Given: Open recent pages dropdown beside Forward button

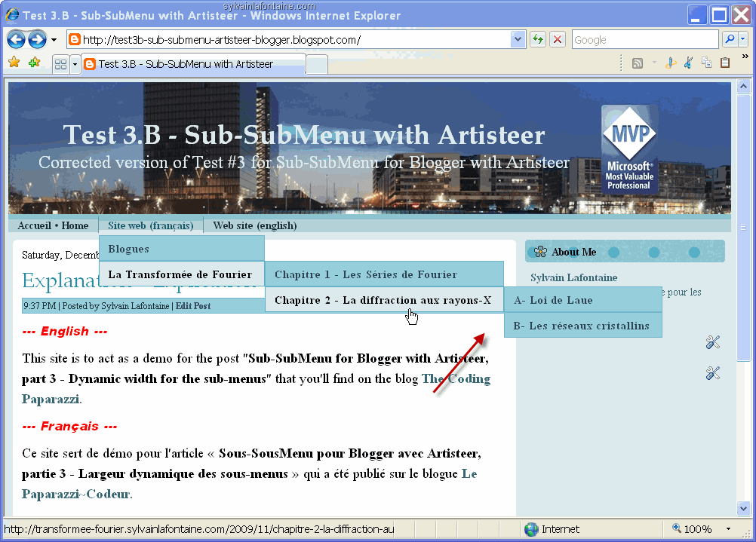Looking at the screenshot, I should pos(54,40).
